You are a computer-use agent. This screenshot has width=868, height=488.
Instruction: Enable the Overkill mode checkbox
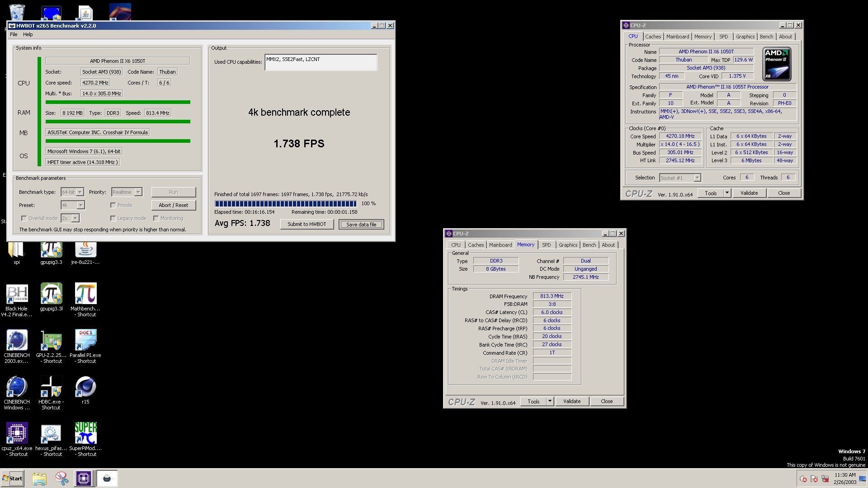[x=24, y=218]
